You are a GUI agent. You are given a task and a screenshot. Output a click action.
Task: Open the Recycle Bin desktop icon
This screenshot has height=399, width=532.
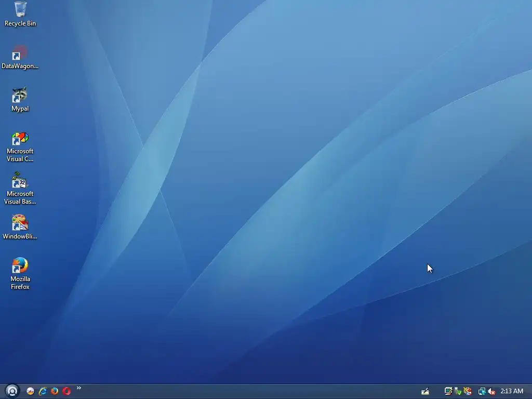tap(20, 14)
